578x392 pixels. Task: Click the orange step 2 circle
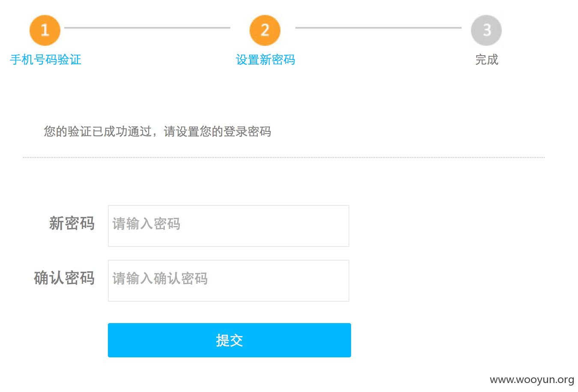pyautogui.click(x=265, y=30)
